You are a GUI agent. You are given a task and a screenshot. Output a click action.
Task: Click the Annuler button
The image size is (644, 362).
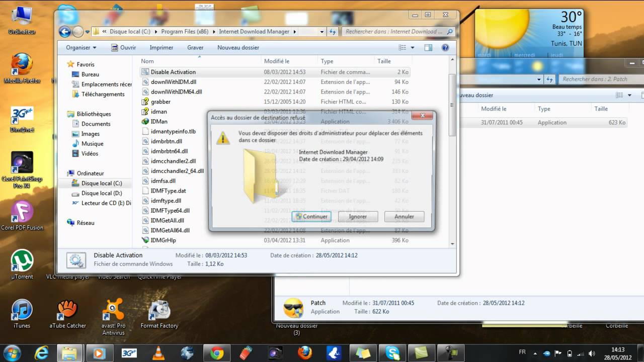tap(404, 217)
